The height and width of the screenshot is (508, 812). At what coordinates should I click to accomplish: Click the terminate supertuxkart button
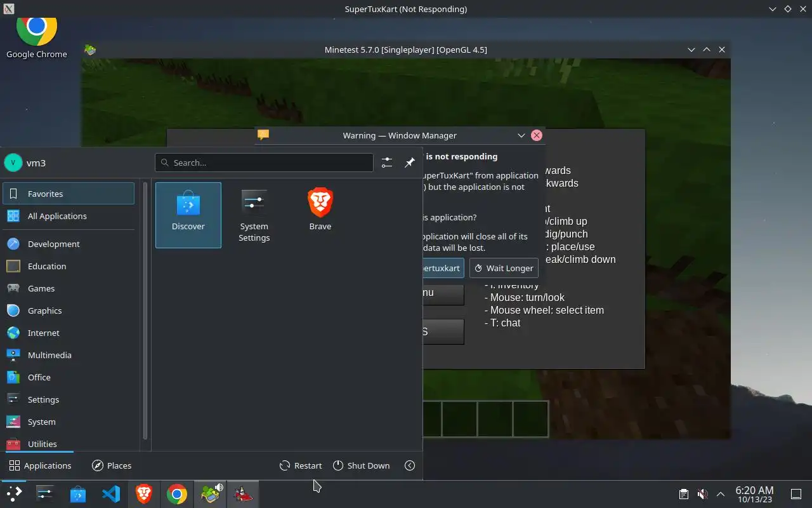pos(443,268)
